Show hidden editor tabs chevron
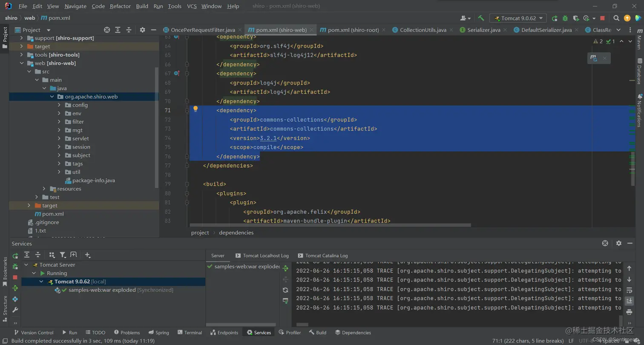The image size is (644, 345). tap(618, 30)
